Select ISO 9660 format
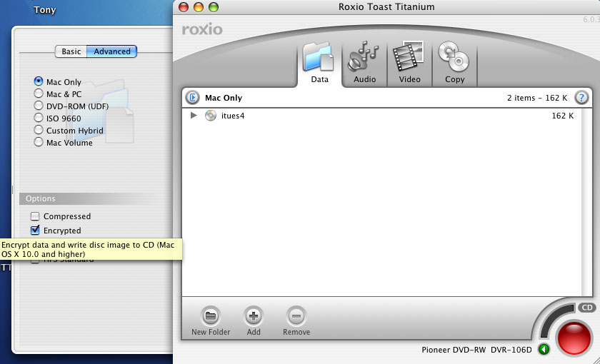600x364 pixels. tap(39, 118)
